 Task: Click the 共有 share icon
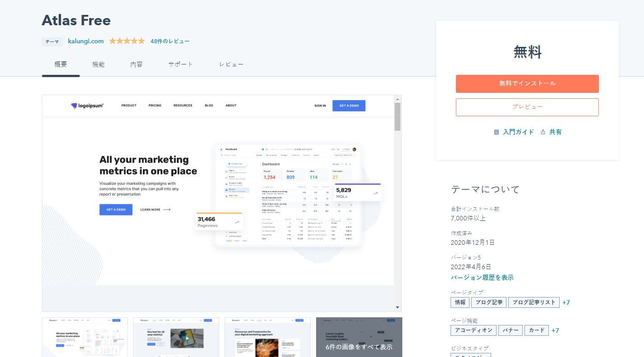point(543,132)
